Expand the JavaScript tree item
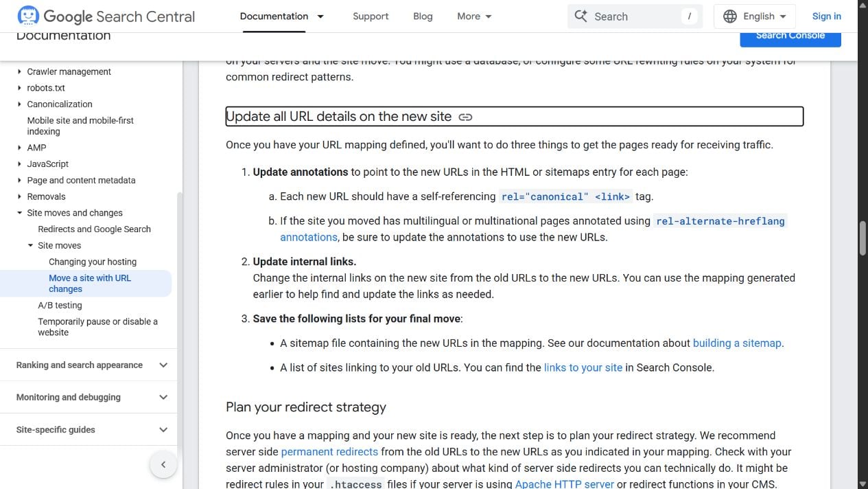This screenshot has height=489, width=868. [x=19, y=164]
